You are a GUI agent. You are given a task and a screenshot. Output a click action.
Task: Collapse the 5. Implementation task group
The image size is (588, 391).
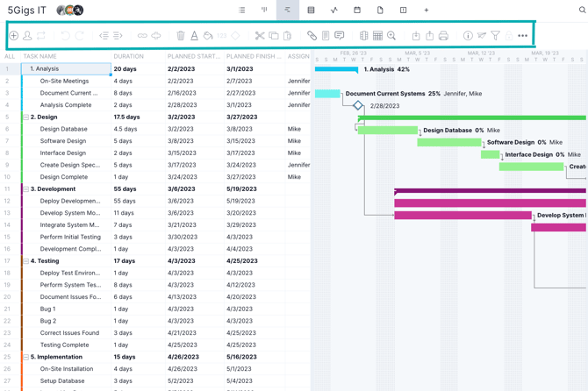tap(26, 358)
